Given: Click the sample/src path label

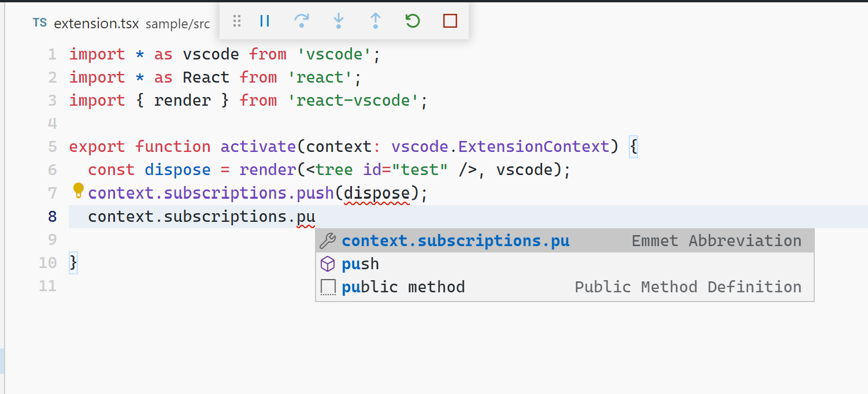Looking at the screenshot, I should 177,24.
